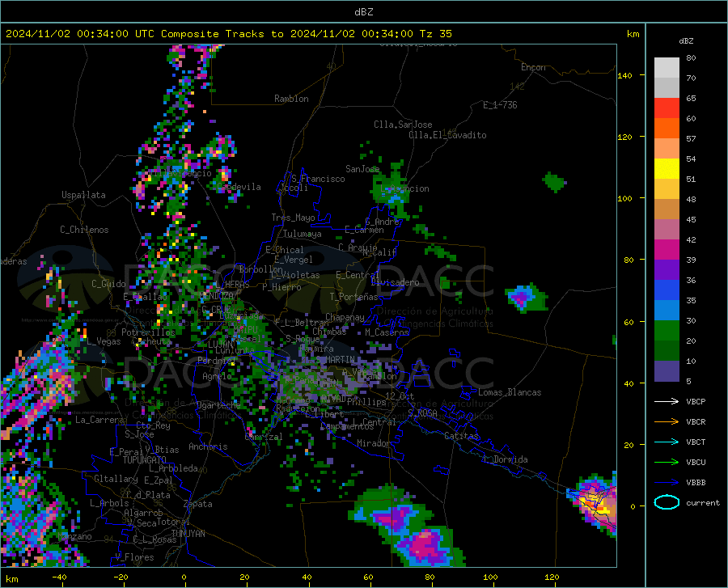Select the Catitas map label

(x=461, y=436)
